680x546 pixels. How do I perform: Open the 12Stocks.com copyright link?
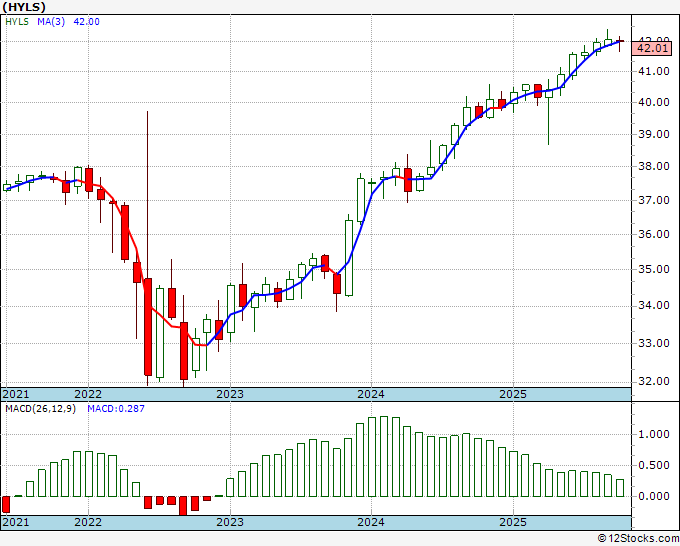click(638, 538)
